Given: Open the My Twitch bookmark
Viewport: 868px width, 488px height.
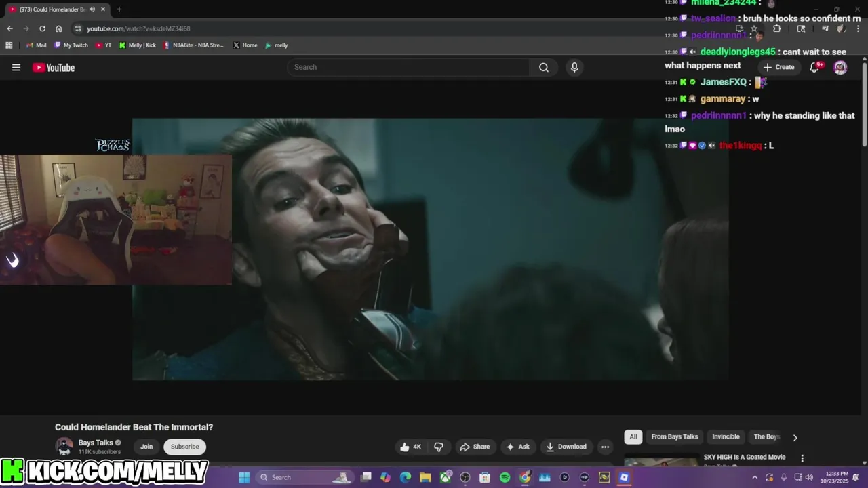Looking at the screenshot, I should pyautogui.click(x=71, y=45).
